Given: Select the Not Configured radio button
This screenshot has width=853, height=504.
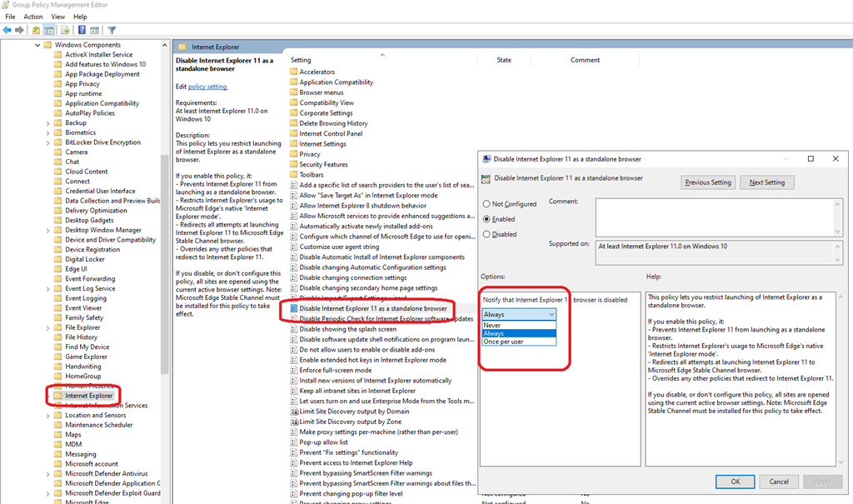Looking at the screenshot, I should [x=487, y=204].
